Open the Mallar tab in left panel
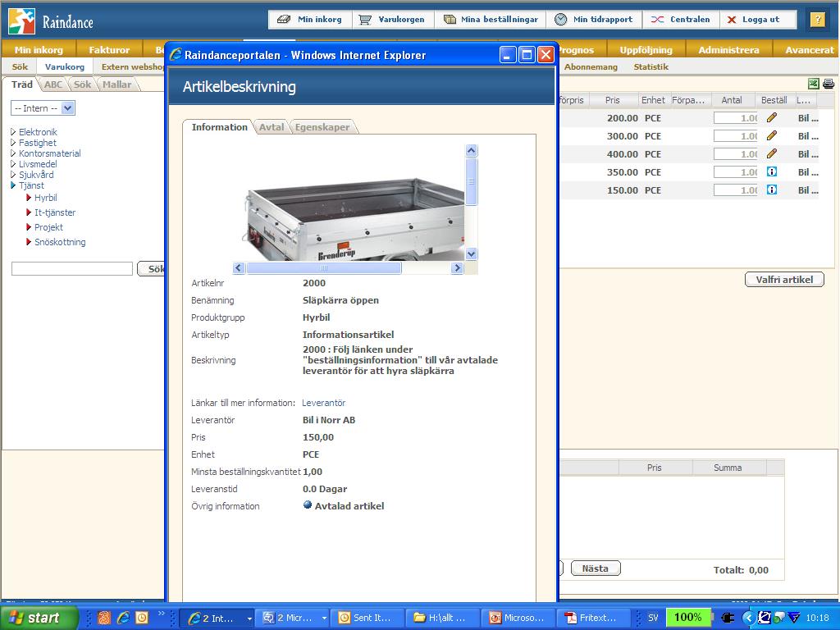Image resolution: width=840 pixels, height=630 pixels. pyautogui.click(x=116, y=84)
